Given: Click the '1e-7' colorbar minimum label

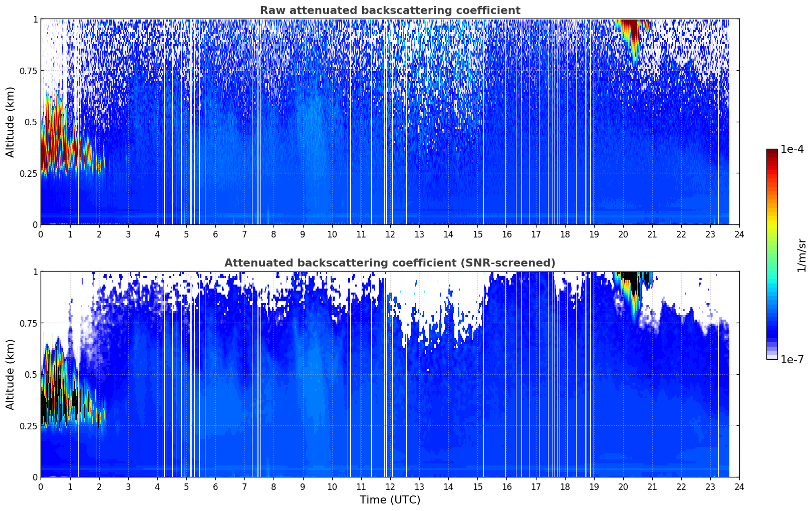Looking at the screenshot, I should coord(792,359).
